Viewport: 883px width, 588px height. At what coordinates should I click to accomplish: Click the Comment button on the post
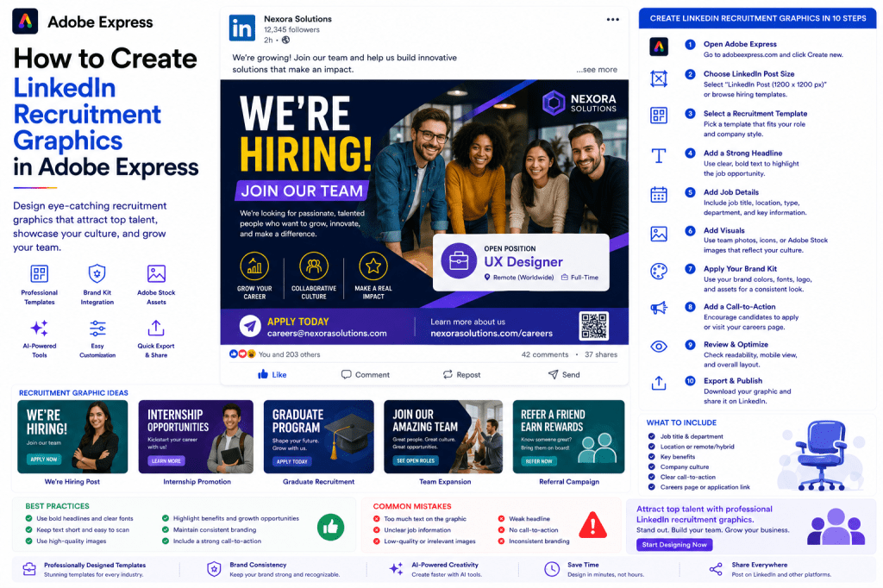pos(365,374)
